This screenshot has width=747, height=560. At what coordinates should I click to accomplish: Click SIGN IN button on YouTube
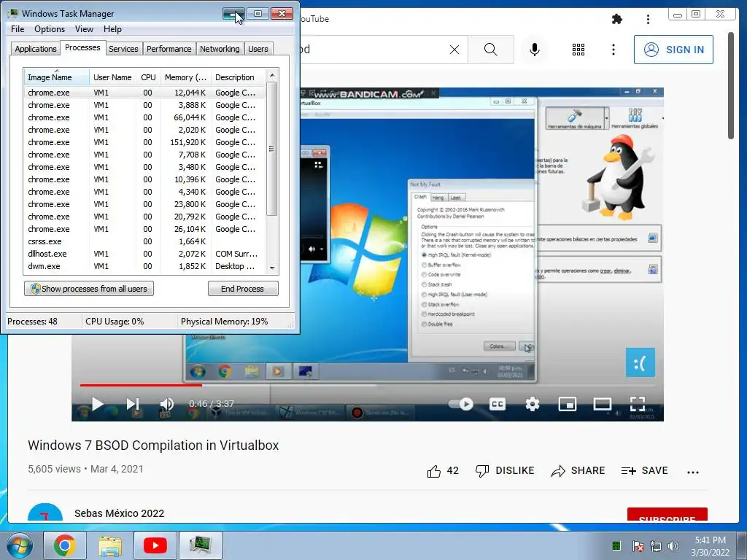(x=673, y=50)
